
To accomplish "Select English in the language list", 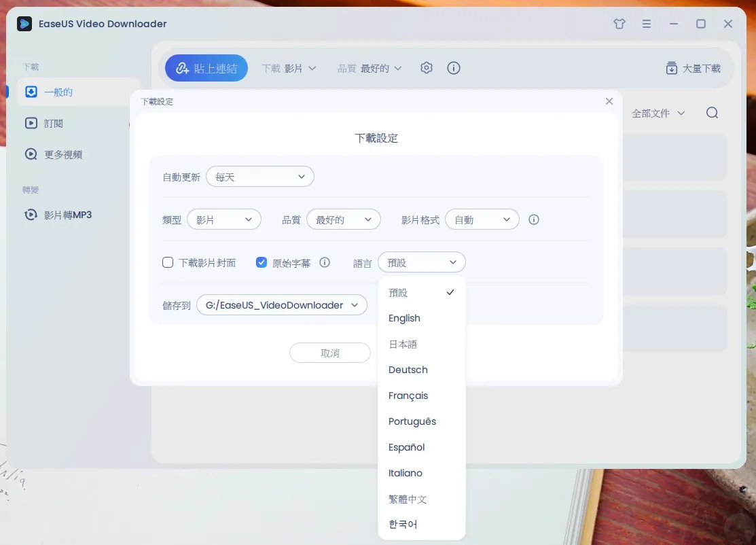I will point(422,318).
